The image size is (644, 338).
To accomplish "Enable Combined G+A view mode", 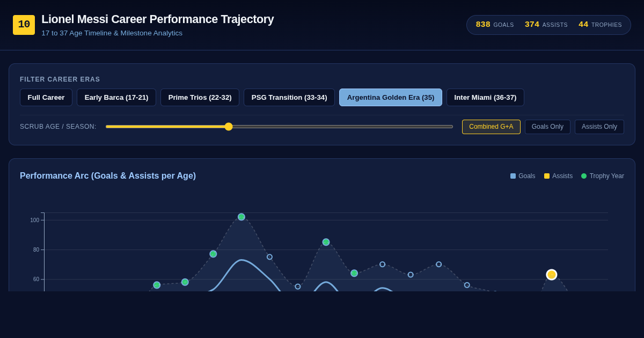I will (x=491, y=127).
